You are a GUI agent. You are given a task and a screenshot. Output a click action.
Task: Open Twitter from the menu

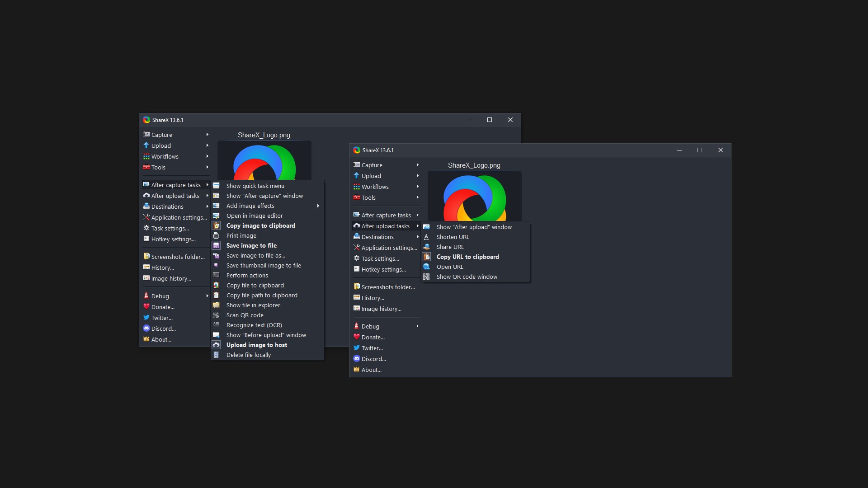point(161,318)
